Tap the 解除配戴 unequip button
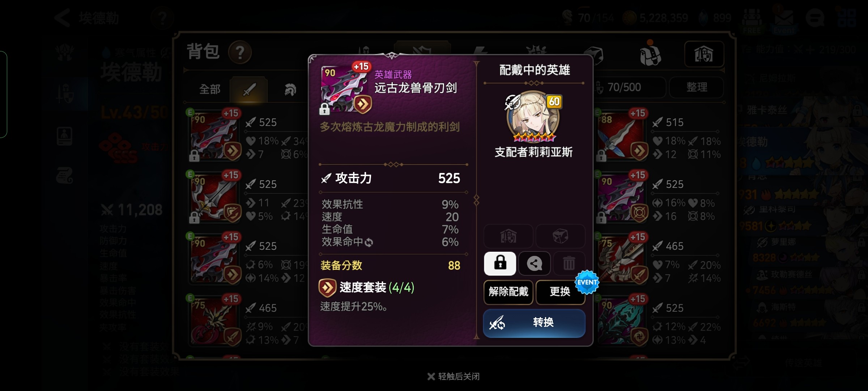Viewport: 868px width, 391px height. coord(508,292)
